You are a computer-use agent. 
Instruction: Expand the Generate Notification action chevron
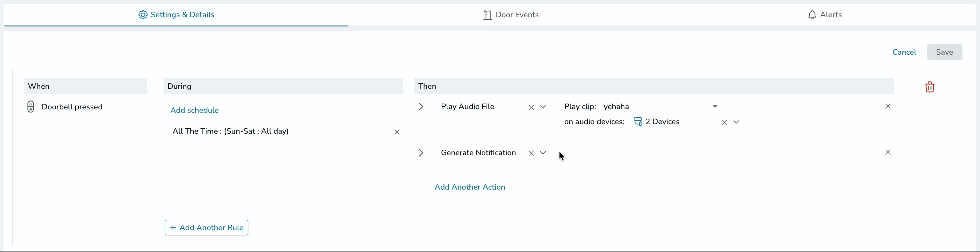tap(421, 153)
